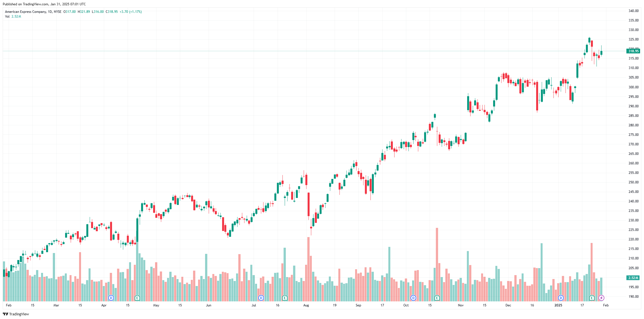The image size is (644, 319).
Task: Click the 190.00 price axis label
Action: 633,297
